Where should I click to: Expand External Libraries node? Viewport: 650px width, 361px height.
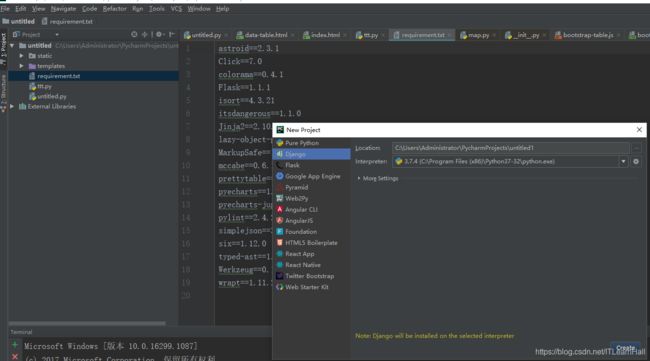[x=12, y=107]
